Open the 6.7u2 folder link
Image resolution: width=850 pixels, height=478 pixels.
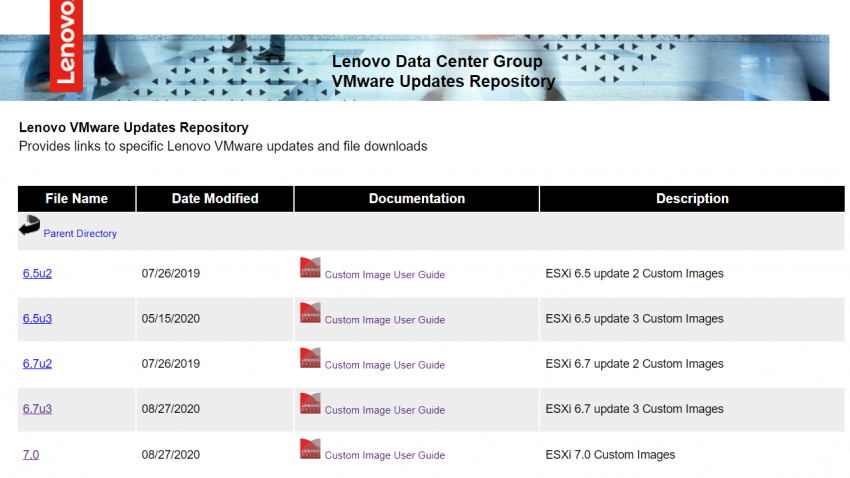click(37, 364)
